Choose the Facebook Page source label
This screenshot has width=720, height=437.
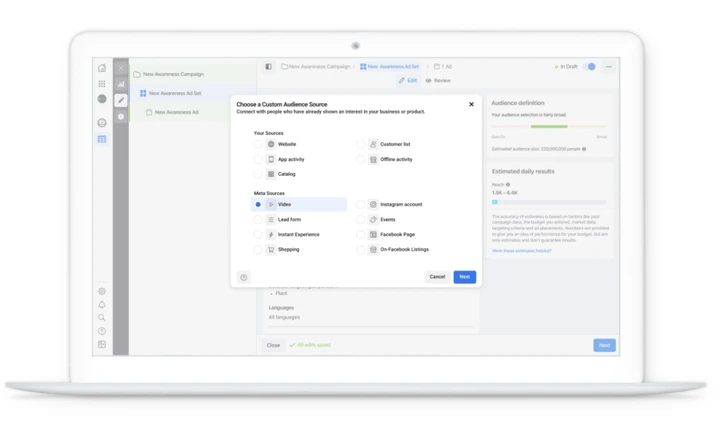point(397,235)
